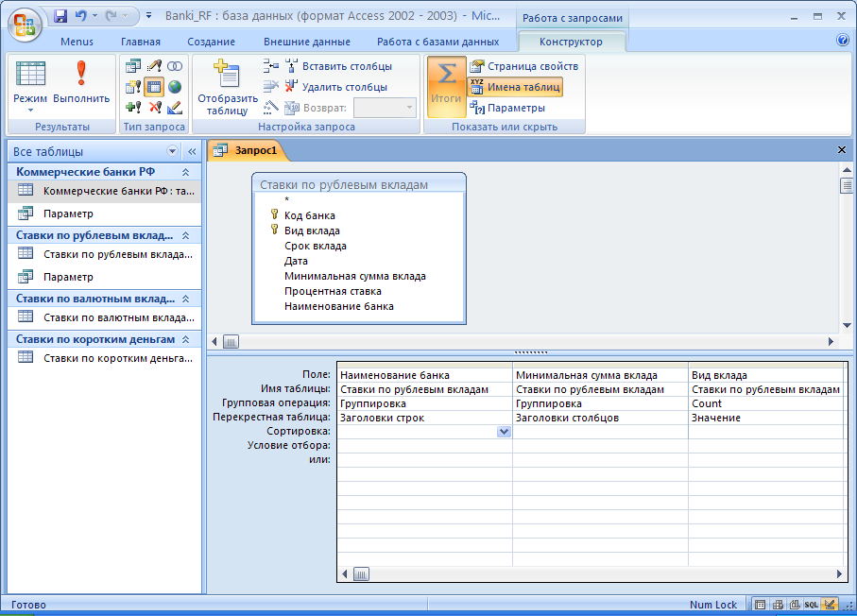Image resolution: width=857 pixels, height=616 pixels.
Task: Switch to the Главная tab
Action: click(x=141, y=42)
